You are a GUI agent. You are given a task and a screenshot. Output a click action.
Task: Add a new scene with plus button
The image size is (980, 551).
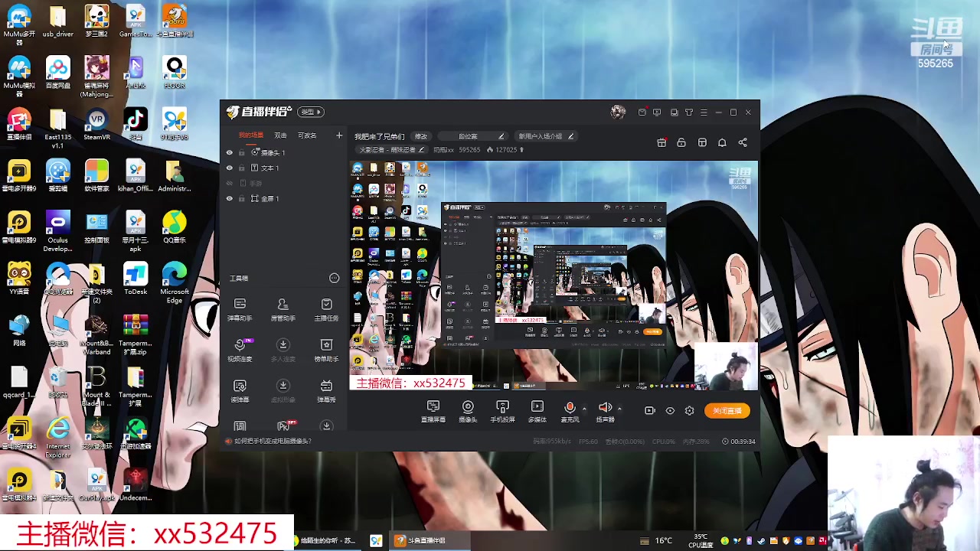pyautogui.click(x=339, y=135)
